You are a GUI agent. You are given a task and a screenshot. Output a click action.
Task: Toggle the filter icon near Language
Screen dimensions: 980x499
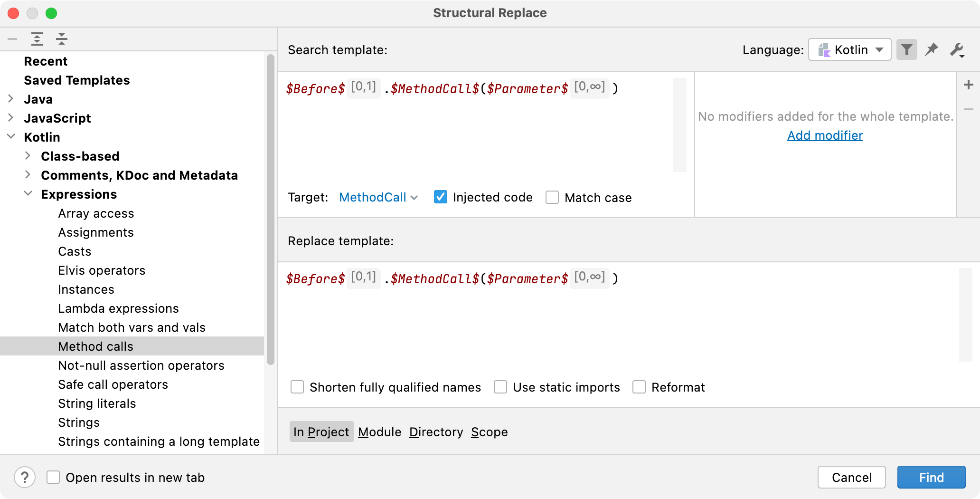pyautogui.click(x=907, y=49)
